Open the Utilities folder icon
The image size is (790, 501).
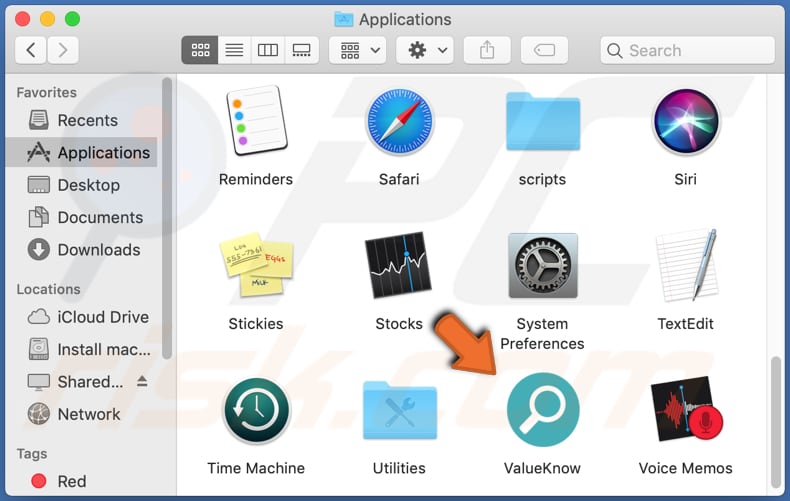(400, 410)
